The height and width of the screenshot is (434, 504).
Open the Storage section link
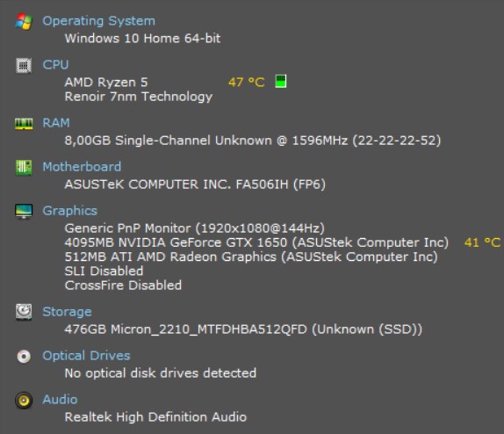[68, 312]
